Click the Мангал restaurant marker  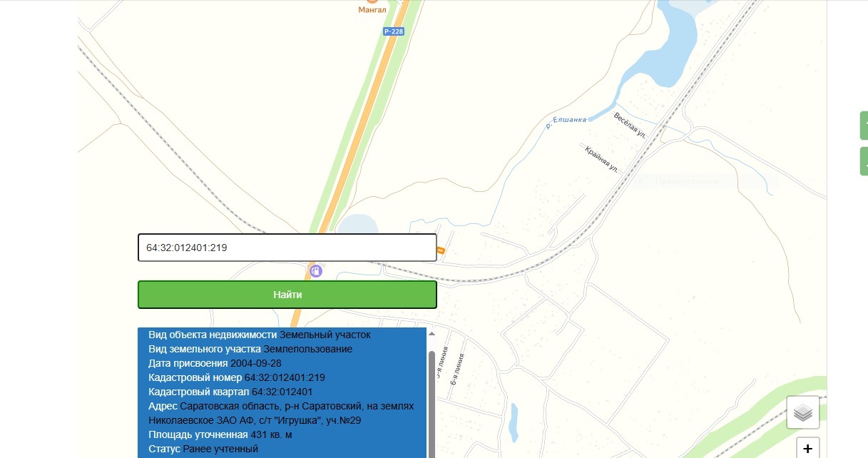coord(372,2)
